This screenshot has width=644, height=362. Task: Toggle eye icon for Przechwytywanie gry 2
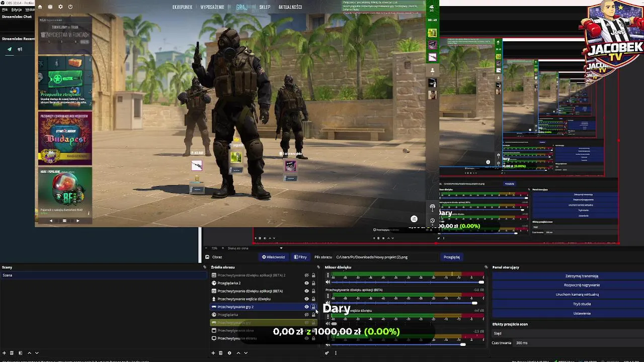306,307
